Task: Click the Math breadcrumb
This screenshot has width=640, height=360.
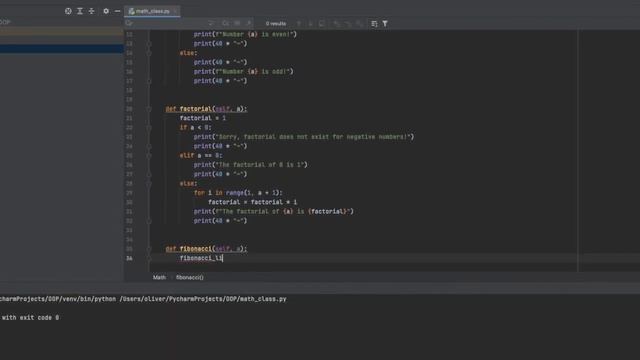Action: (159, 278)
